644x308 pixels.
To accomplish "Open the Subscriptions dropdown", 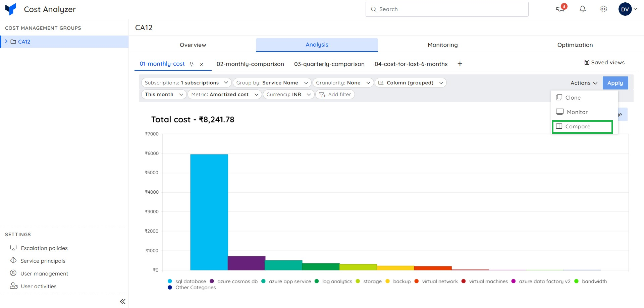I will 186,83.
